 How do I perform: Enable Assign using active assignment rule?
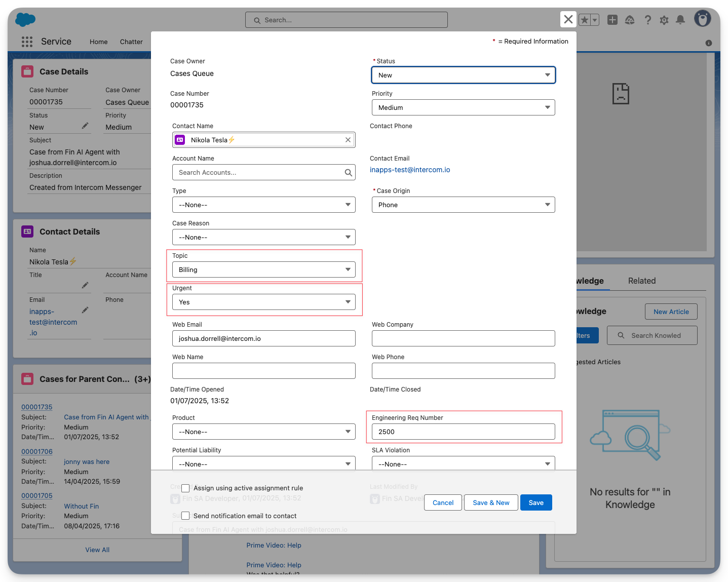tap(185, 488)
